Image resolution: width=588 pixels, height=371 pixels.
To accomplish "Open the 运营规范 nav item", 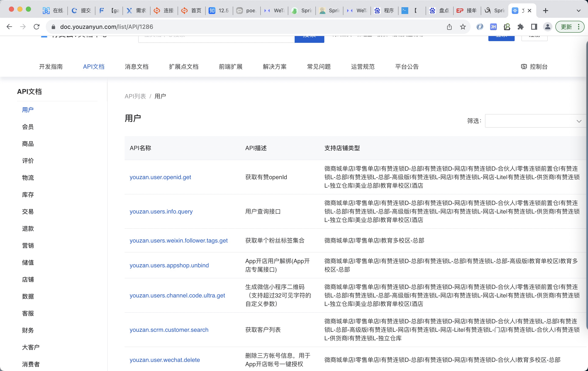I will [x=363, y=67].
